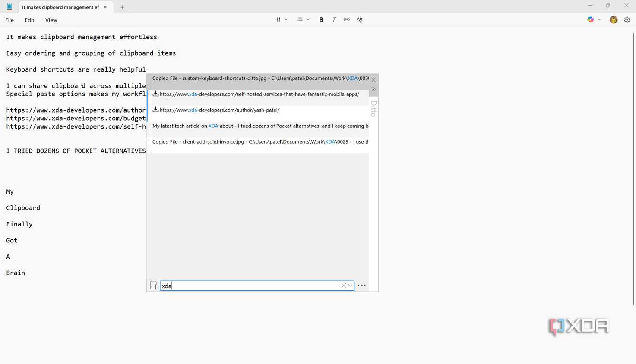Open Ditto's three-dot options menu
The height and width of the screenshot is (364, 636).
362,286
